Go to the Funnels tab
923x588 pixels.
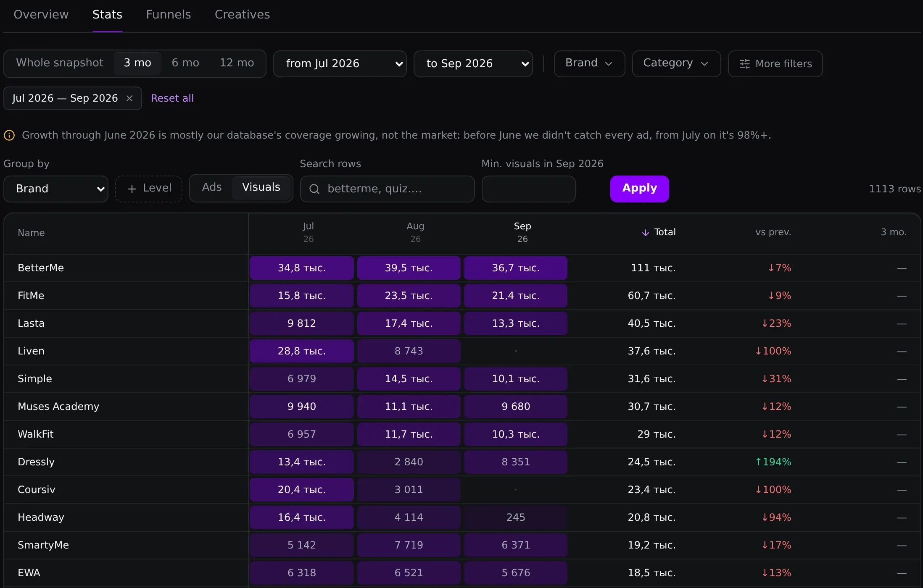click(x=169, y=15)
